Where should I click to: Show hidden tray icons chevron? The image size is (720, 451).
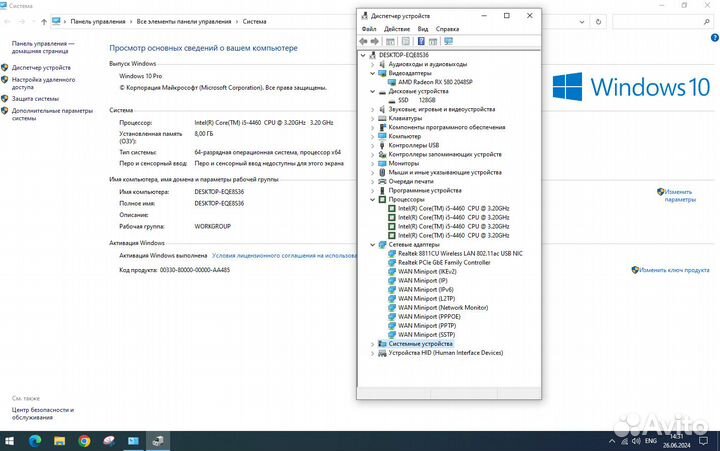click(x=612, y=441)
